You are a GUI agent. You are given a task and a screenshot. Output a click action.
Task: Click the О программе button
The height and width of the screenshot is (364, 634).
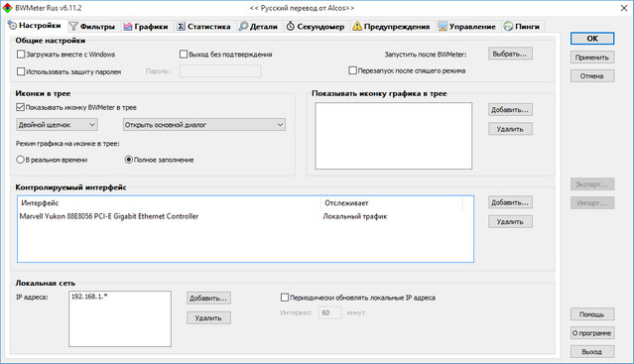point(592,333)
